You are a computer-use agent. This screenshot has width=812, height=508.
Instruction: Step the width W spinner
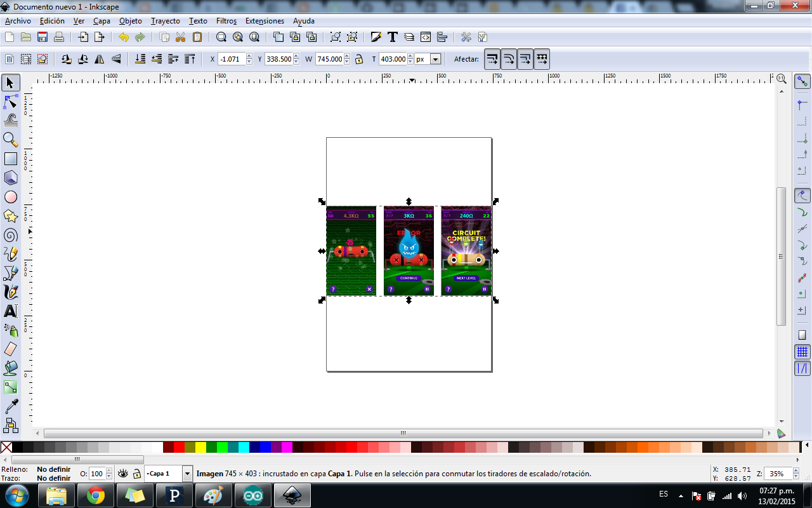click(348, 59)
